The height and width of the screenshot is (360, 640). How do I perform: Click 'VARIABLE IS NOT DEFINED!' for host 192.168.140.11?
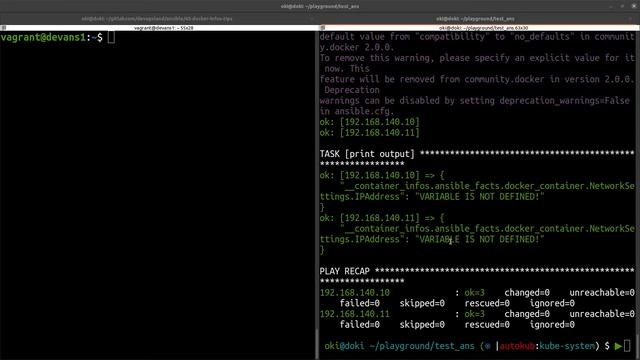pos(480,239)
